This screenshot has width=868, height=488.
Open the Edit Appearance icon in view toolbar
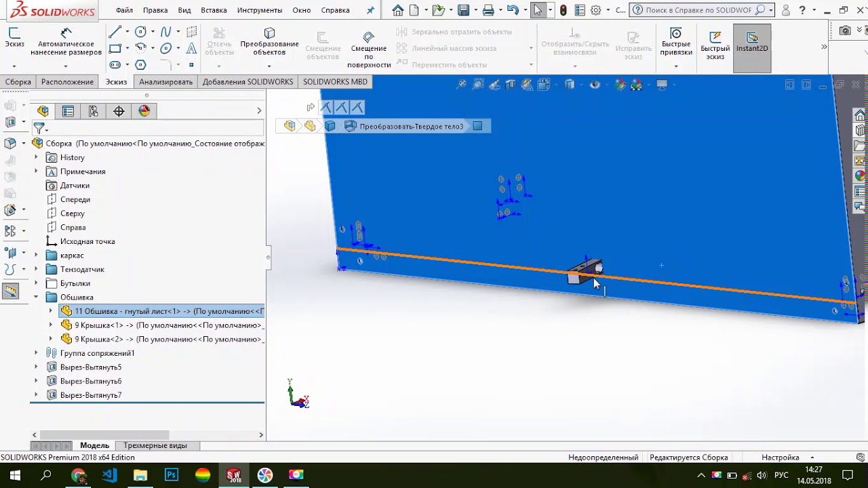coord(620,85)
